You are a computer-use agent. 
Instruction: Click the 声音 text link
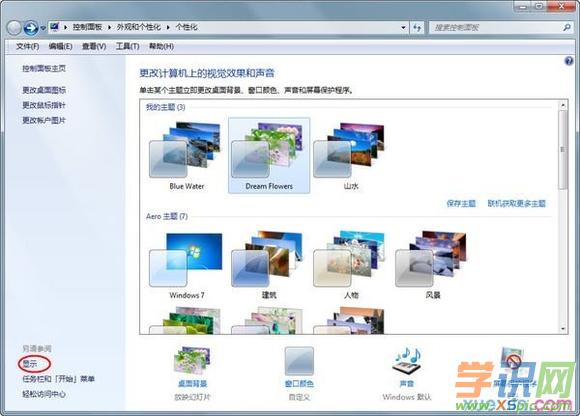(x=407, y=384)
